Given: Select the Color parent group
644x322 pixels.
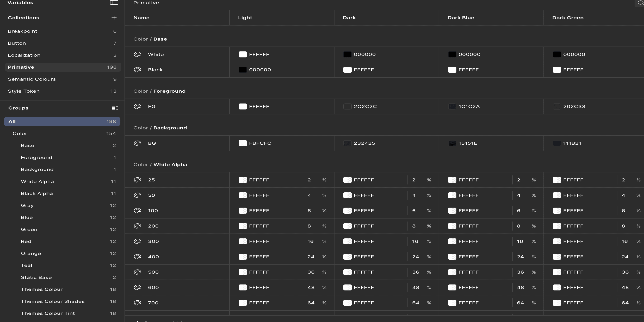Looking at the screenshot, I should 20,133.
